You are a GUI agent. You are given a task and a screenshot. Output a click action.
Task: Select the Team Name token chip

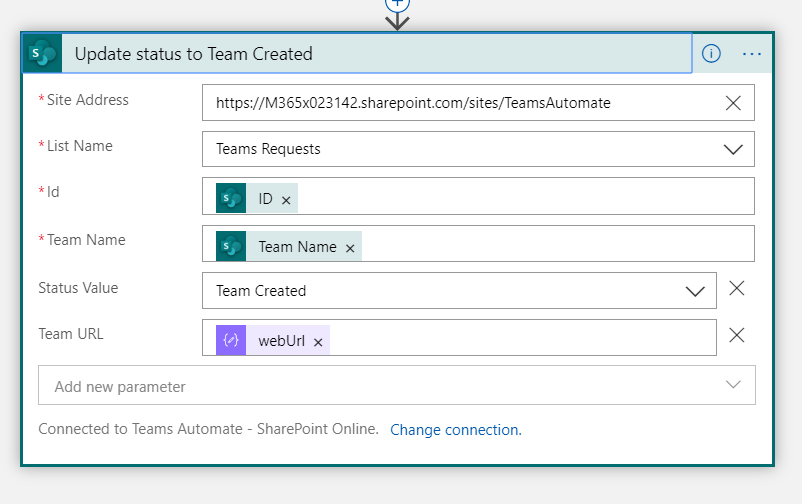tap(288, 246)
